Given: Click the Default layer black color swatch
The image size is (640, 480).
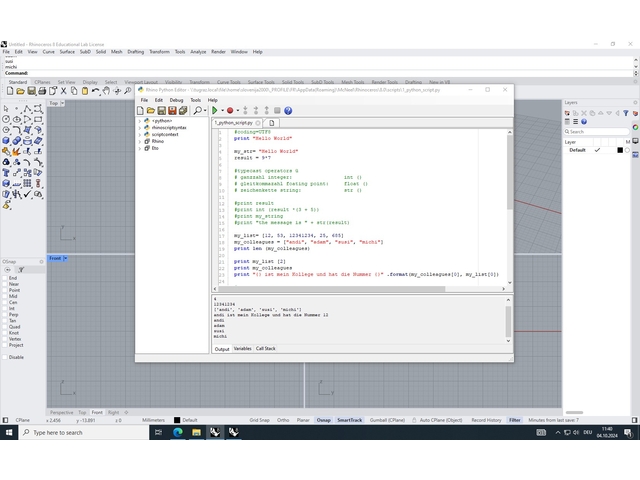Looking at the screenshot, I should click(x=620, y=150).
